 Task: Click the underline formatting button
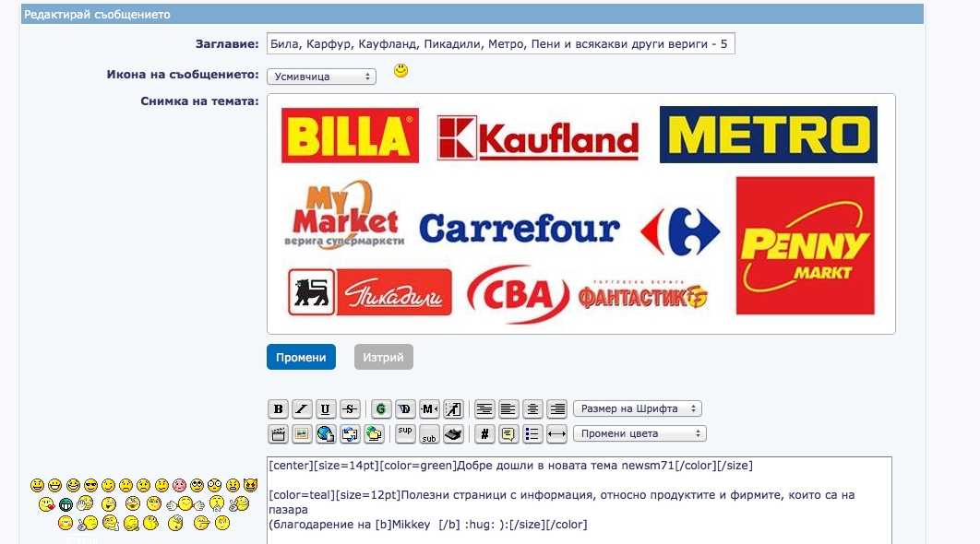tap(326, 408)
